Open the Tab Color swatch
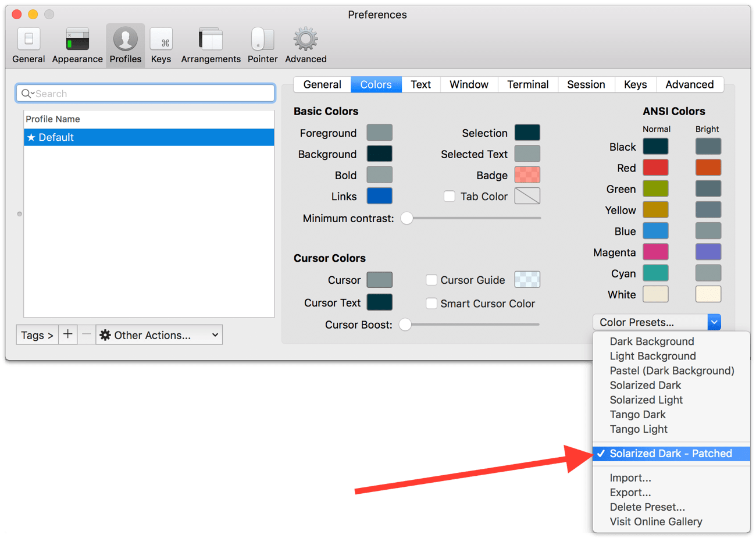This screenshot has height=538, width=756. [x=527, y=196]
